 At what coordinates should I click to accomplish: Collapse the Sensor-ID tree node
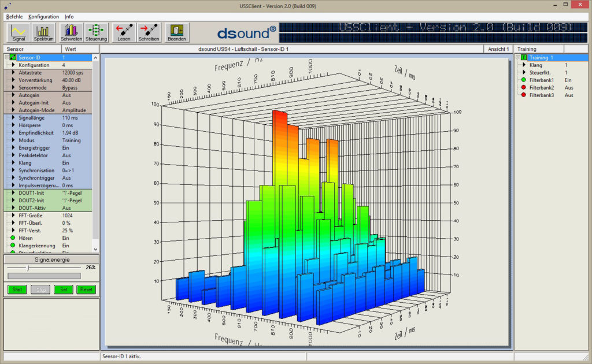[x=6, y=57]
